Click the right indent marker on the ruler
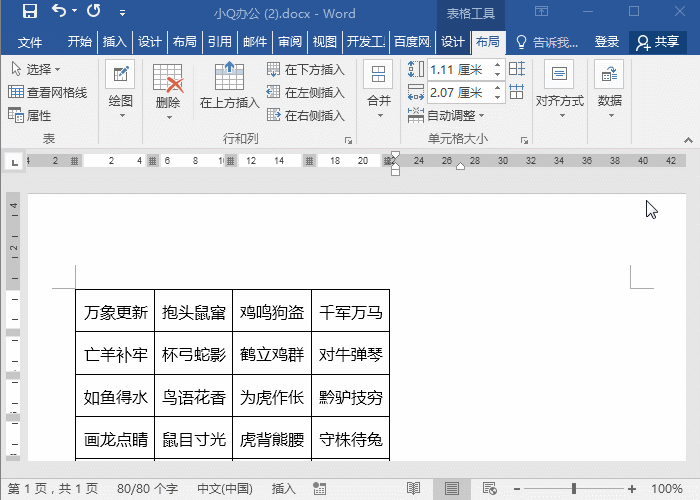Image resolution: width=700 pixels, height=500 pixels. click(x=460, y=166)
